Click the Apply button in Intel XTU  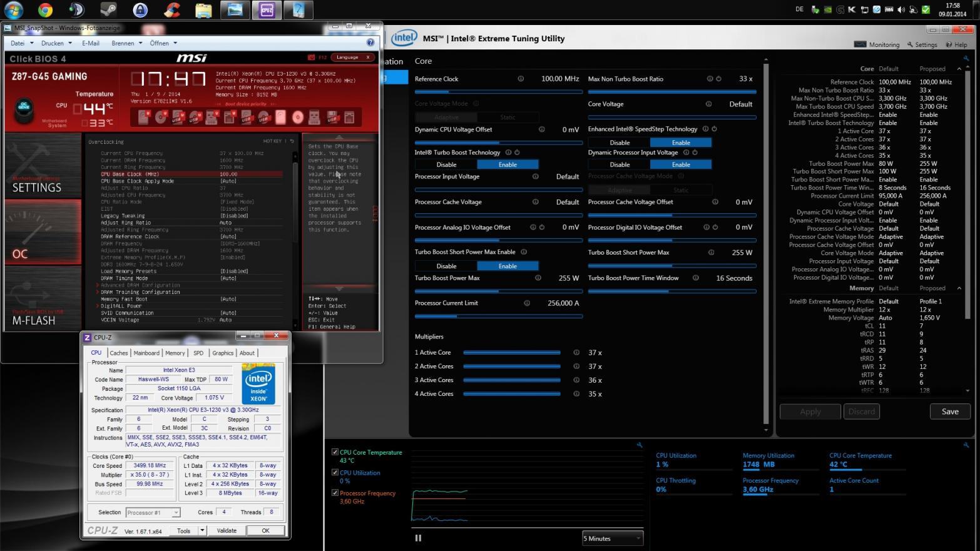point(810,412)
